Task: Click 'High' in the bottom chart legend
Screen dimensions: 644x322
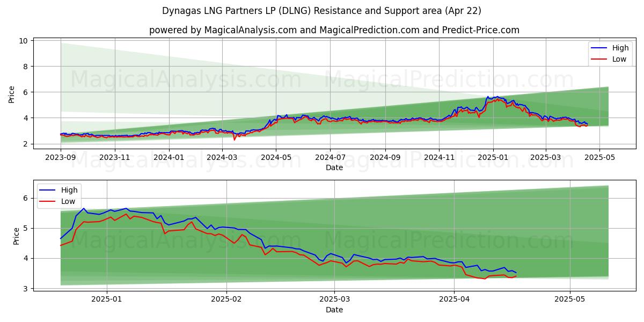Action: click(x=69, y=190)
